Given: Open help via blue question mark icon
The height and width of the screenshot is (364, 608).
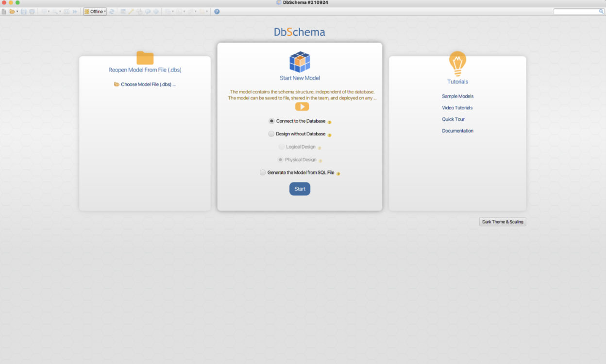Looking at the screenshot, I should click(217, 12).
